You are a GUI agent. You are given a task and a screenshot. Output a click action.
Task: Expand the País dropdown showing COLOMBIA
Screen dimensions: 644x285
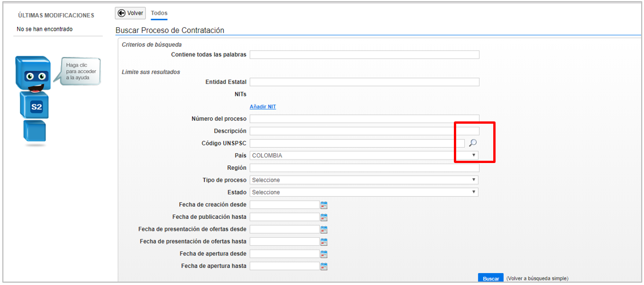tap(364, 156)
